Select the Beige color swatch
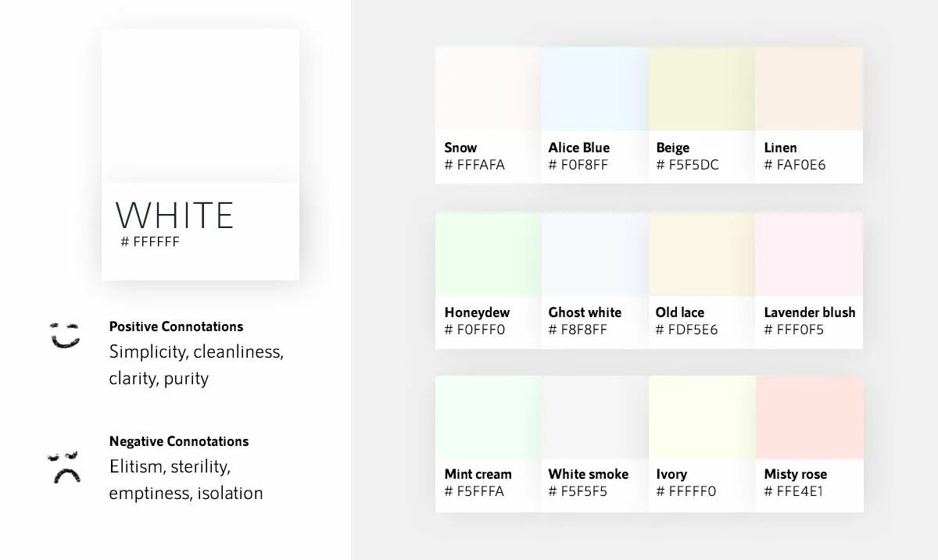 pyautogui.click(x=702, y=88)
